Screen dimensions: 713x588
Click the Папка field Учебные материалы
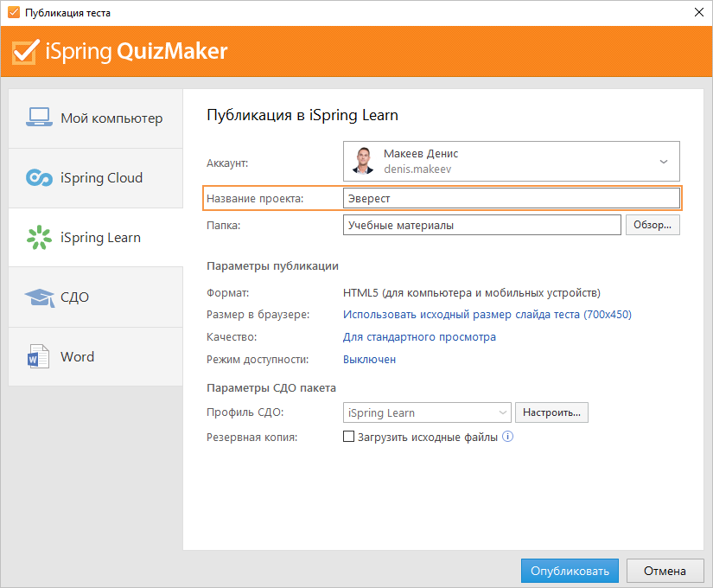point(481,225)
